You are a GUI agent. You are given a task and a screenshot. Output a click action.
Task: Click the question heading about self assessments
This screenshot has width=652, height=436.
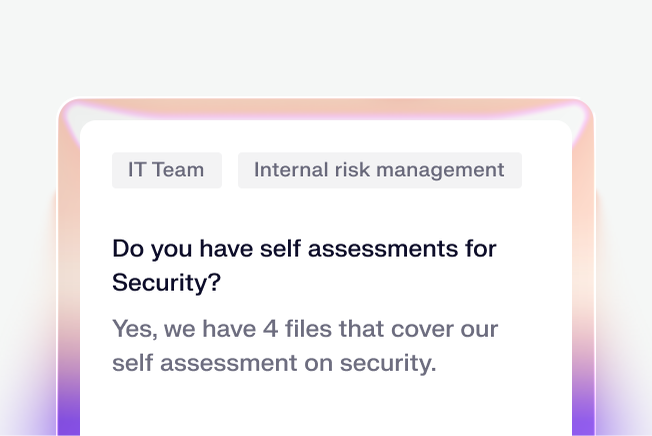pos(304,248)
